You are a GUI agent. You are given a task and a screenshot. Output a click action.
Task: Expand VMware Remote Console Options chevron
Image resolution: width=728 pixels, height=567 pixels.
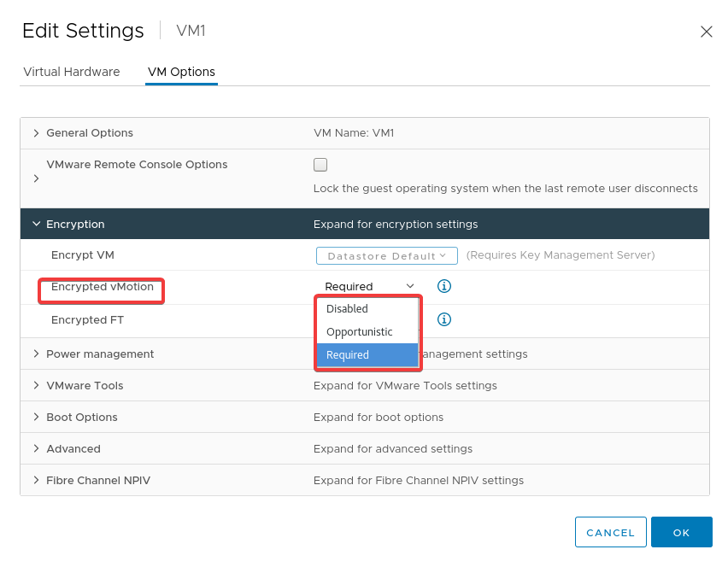click(x=36, y=178)
